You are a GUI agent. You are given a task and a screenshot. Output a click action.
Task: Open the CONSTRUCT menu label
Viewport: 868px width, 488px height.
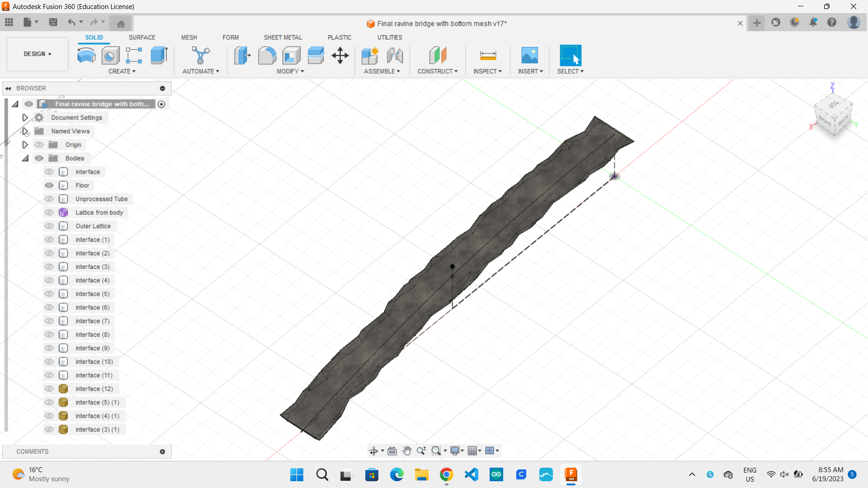(437, 71)
